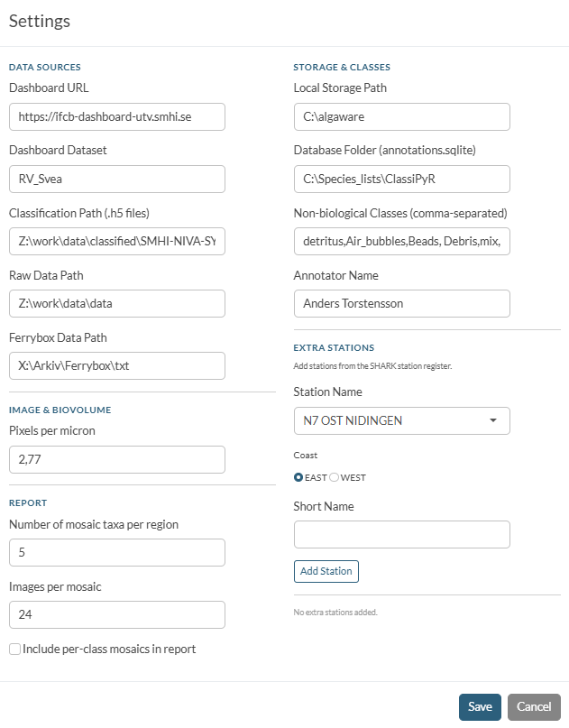Choose WEST as the coast option

point(334,477)
